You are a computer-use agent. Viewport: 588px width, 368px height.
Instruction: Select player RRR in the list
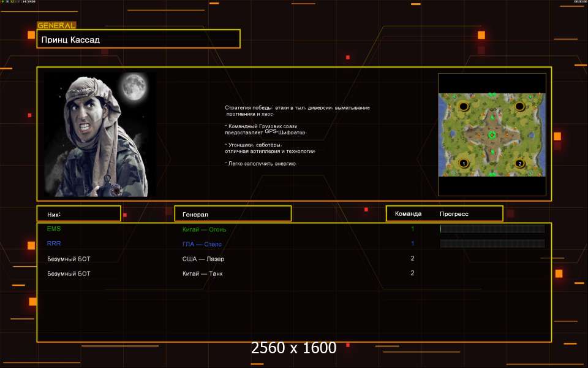pyautogui.click(x=54, y=243)
